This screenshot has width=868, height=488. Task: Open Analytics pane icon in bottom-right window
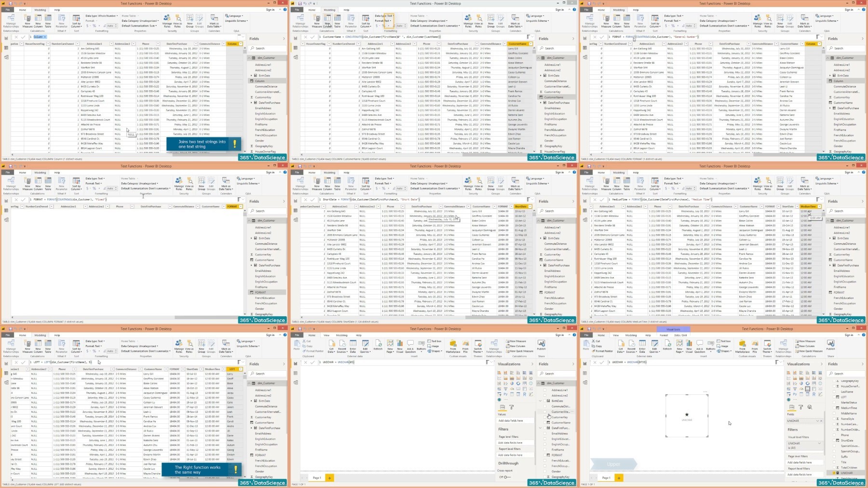(x=810, y=407)
